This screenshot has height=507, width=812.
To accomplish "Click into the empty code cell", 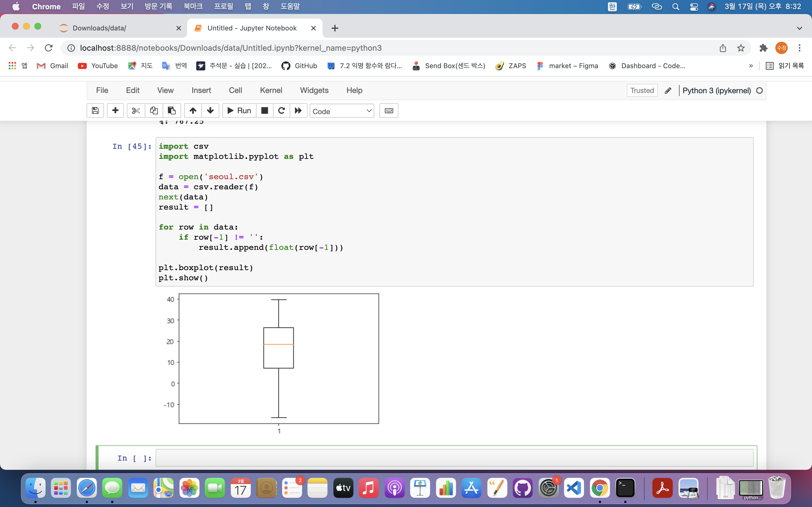I will (x=454, y=458).
